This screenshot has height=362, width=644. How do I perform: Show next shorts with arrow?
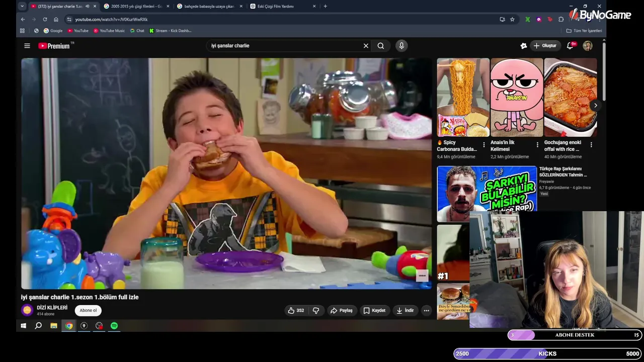tap(595, 106)
